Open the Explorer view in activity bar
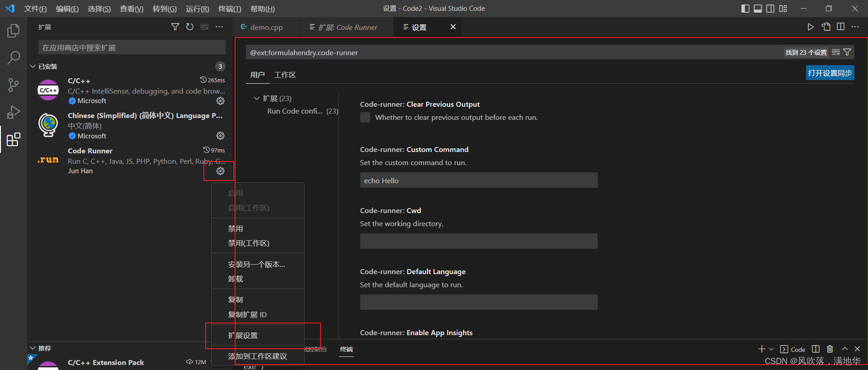This screenshot has height=370, width=868. 14,31
